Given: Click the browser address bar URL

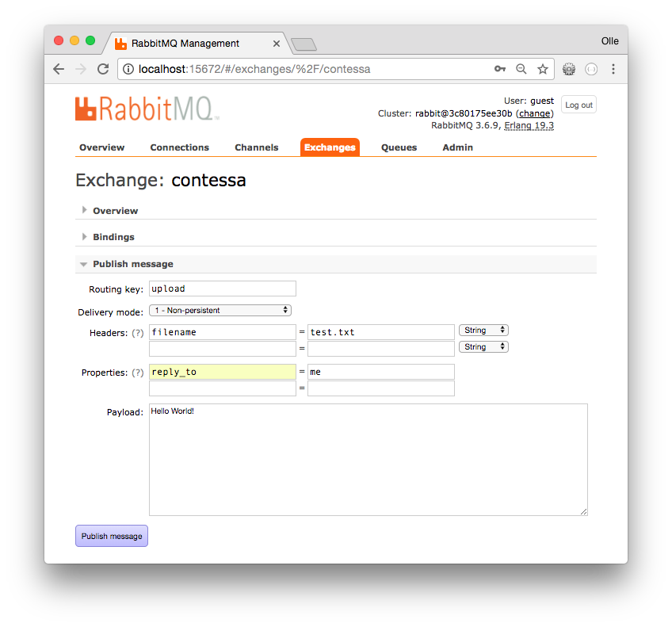Looking at the screenshot, I should 254,69.
